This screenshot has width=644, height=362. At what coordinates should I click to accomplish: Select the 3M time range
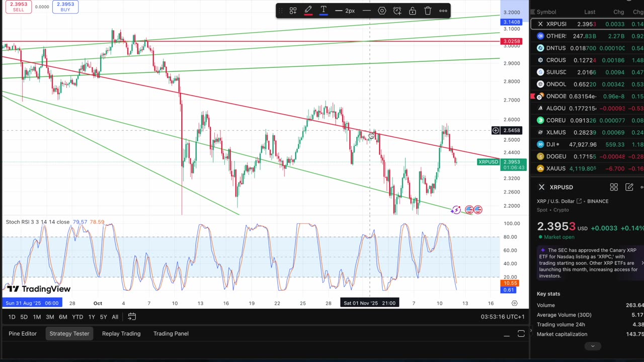(x=50, y=317)
